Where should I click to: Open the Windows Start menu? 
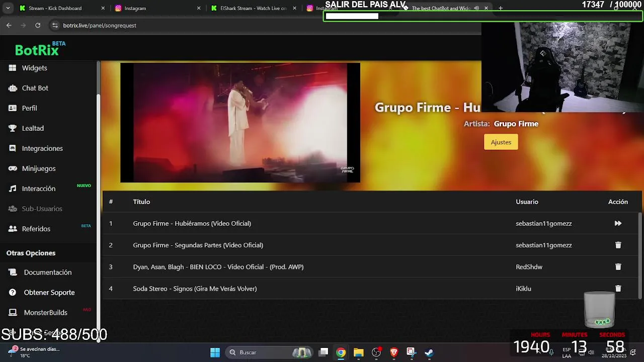(x=215, y=352)
